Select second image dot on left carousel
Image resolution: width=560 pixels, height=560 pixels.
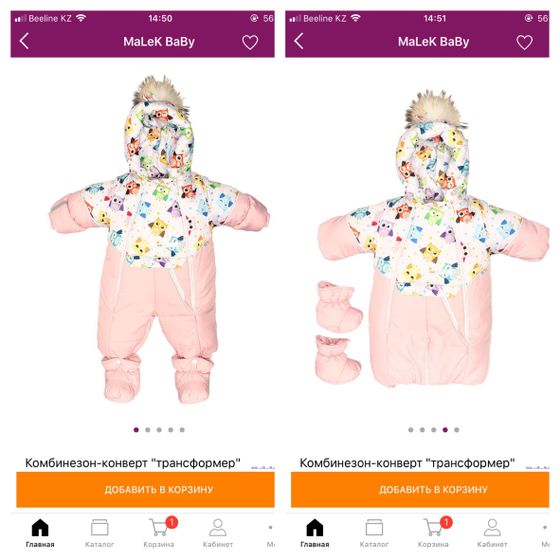pos(148,430)
